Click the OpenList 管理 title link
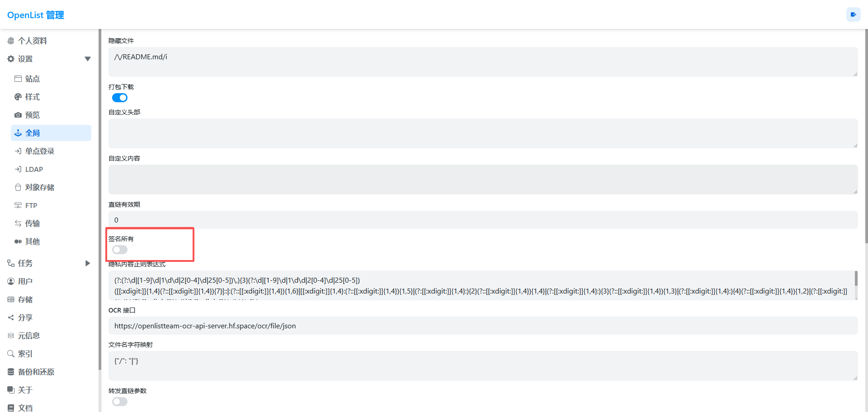Viewport: 868px width, 412px height. click(x=36, y=15)
